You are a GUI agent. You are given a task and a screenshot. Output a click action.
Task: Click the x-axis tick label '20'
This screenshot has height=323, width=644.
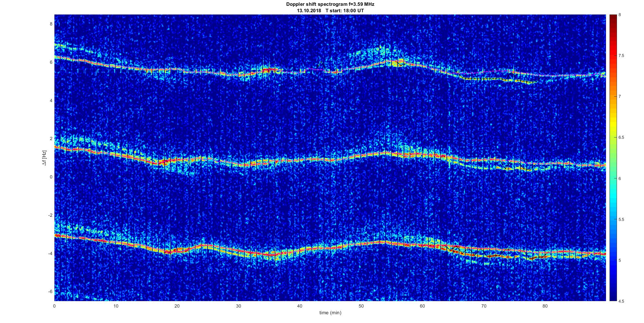177,306
